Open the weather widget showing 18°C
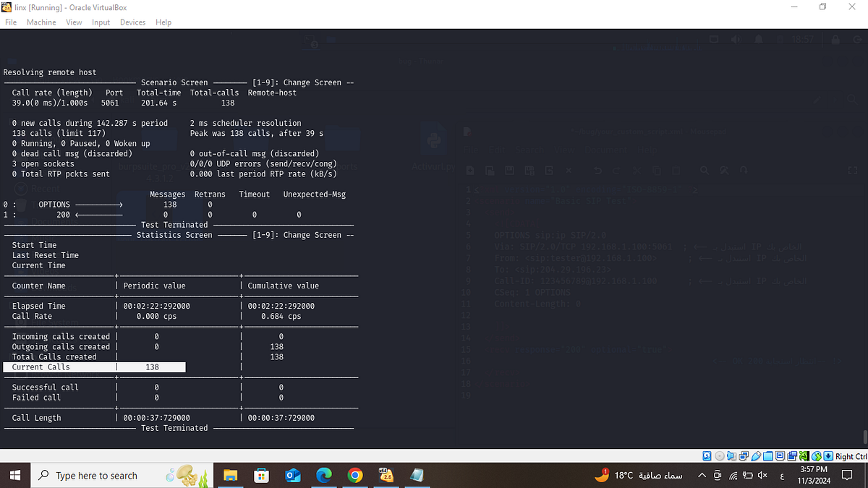This screenshot has width=868, height=488. pos(637,476)
